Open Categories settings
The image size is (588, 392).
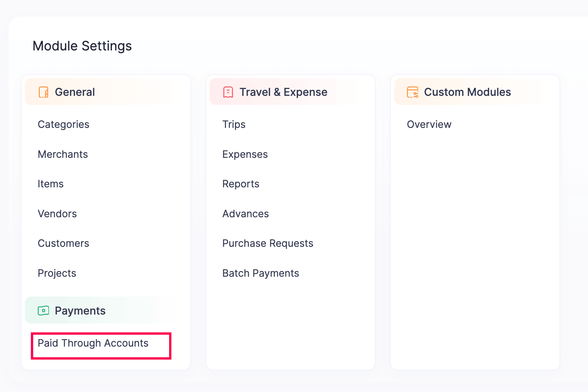63,124
